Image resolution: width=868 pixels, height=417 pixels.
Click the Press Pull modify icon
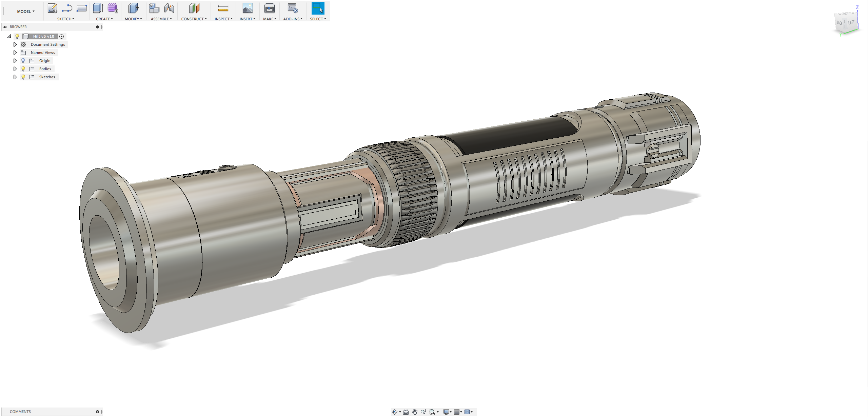pos(133,8)
